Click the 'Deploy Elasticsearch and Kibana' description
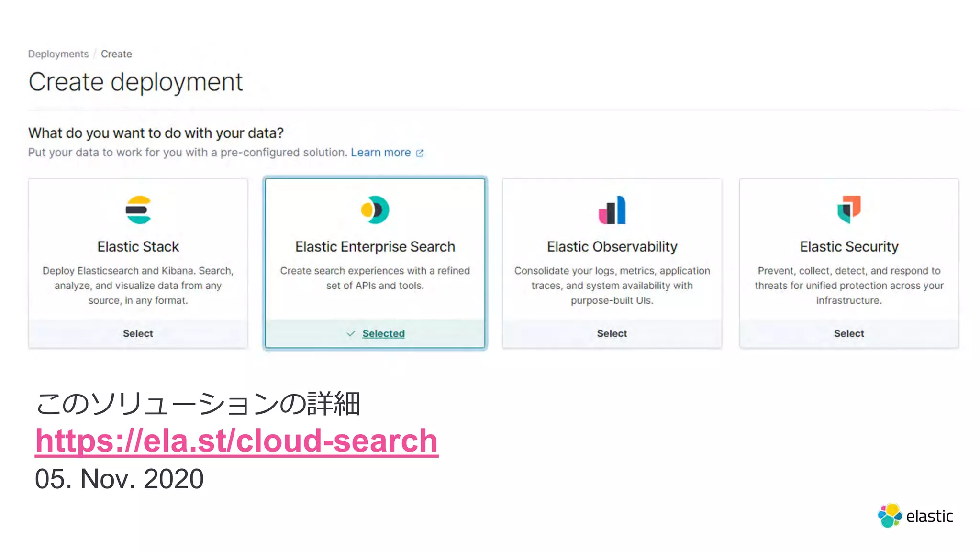 [138, 286]
